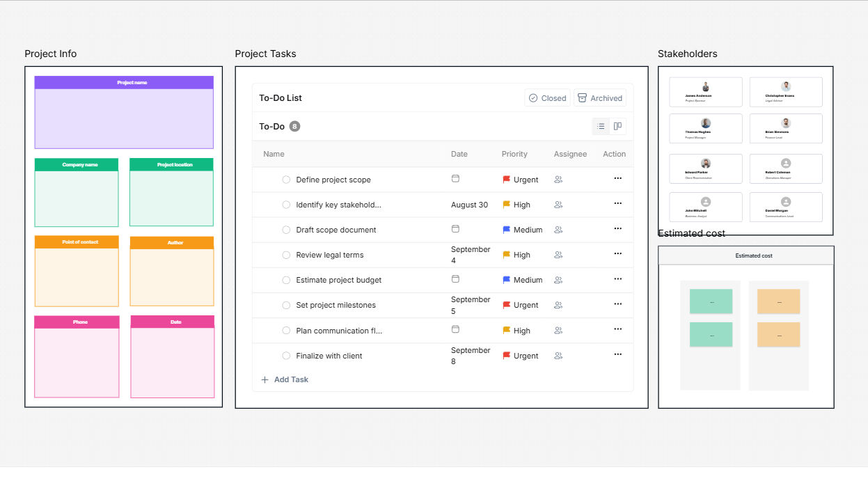Click the August 30 date cell
868x488 pixels.
point(469,205)
